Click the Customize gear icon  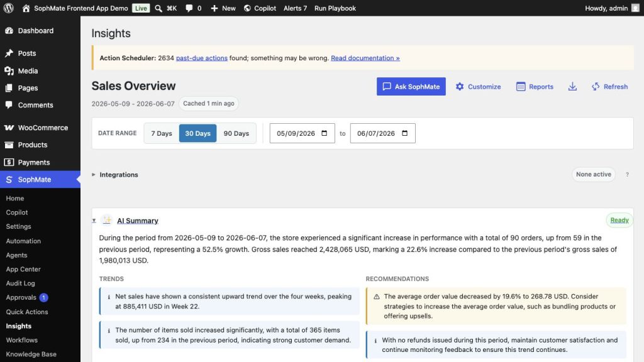point(460,87)
